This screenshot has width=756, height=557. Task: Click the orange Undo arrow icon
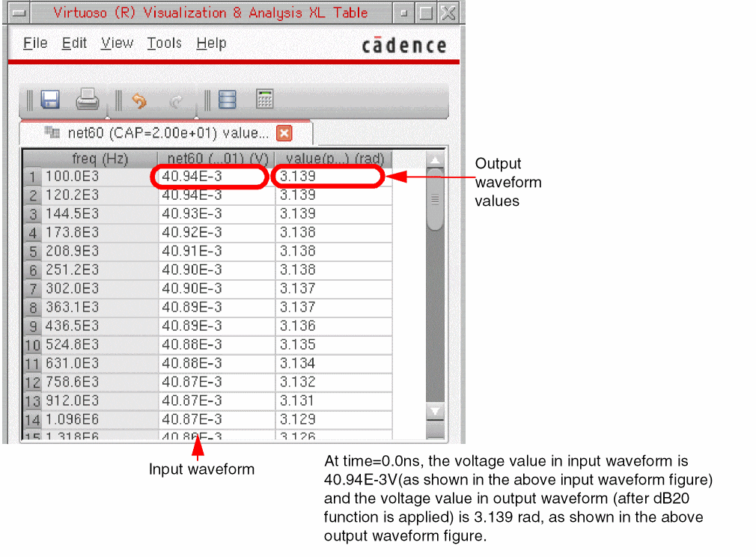(x=139, y=101)
